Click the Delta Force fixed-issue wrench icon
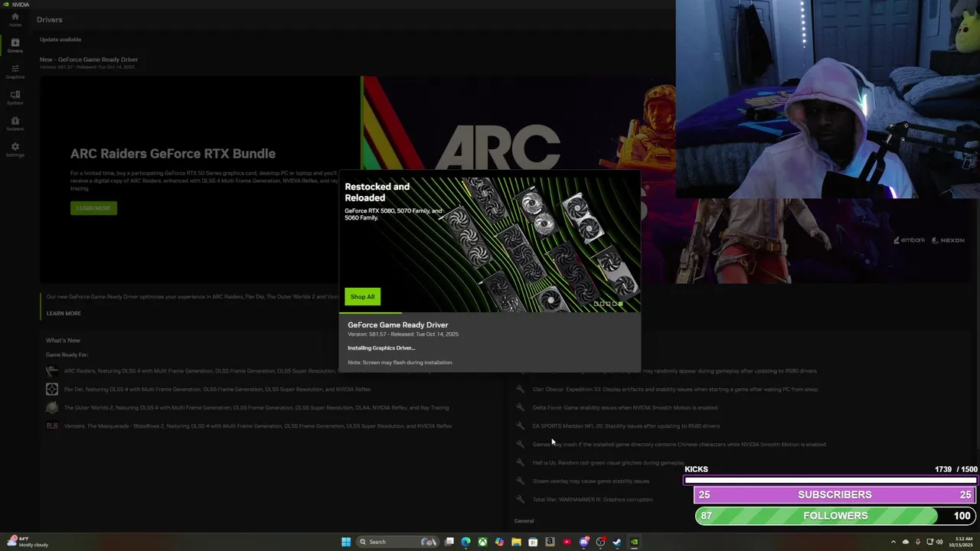The height and width of the screenshot is (551, 980). 521,408
